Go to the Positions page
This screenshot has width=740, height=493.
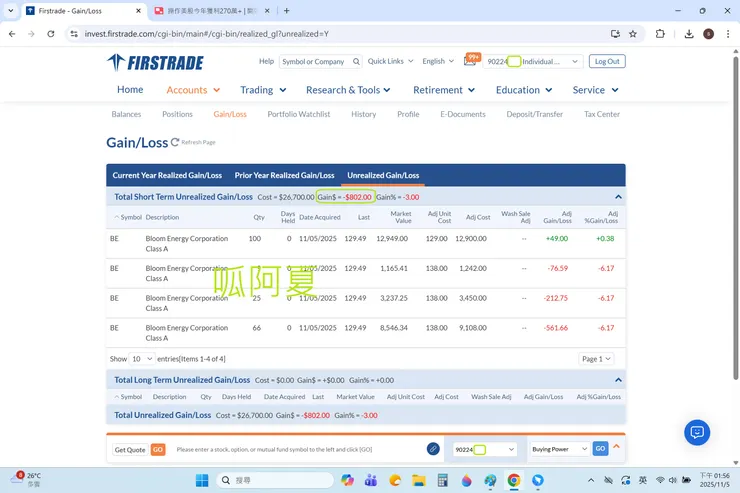coord(177,114)
